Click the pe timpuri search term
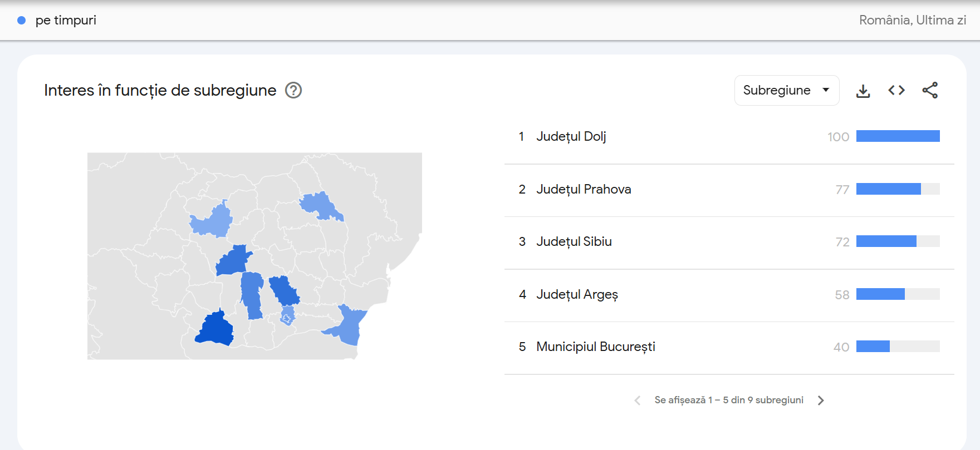Image resolution: width=980 pixels, height=450 pixels. (66, 21)
